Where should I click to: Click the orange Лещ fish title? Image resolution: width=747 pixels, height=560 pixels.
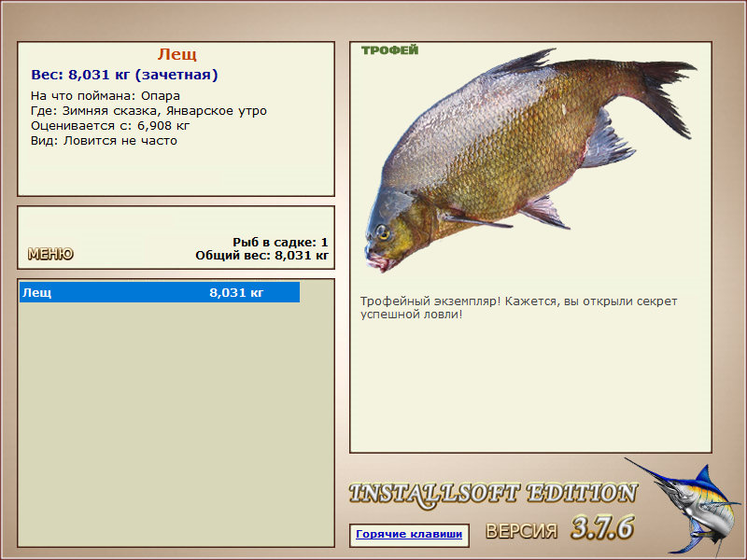pyautogui.click(x=176, y=54)
